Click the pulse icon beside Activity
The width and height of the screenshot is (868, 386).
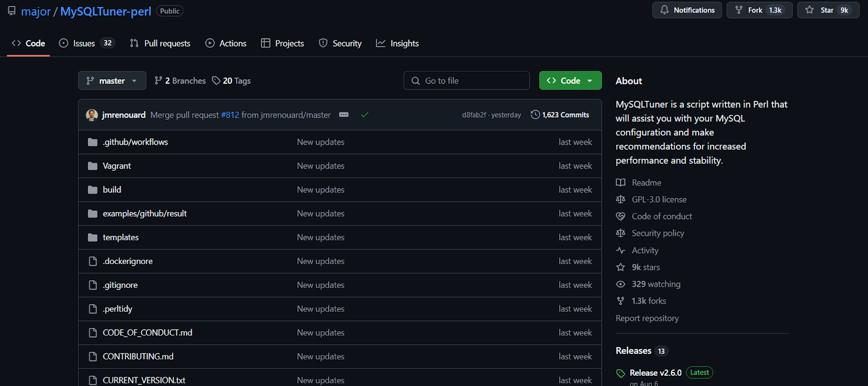click(621, 250)
